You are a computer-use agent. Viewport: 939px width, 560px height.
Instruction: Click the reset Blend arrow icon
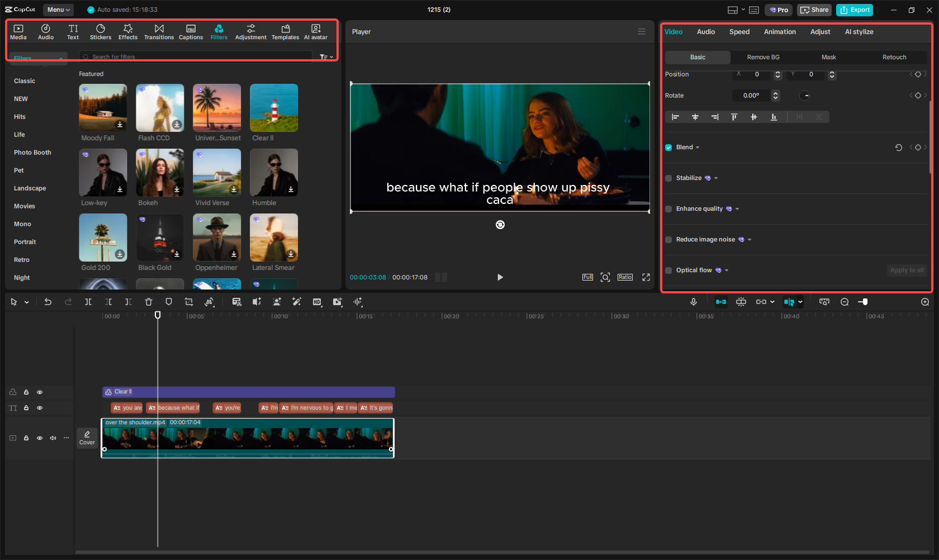click(x=899, y=148)
